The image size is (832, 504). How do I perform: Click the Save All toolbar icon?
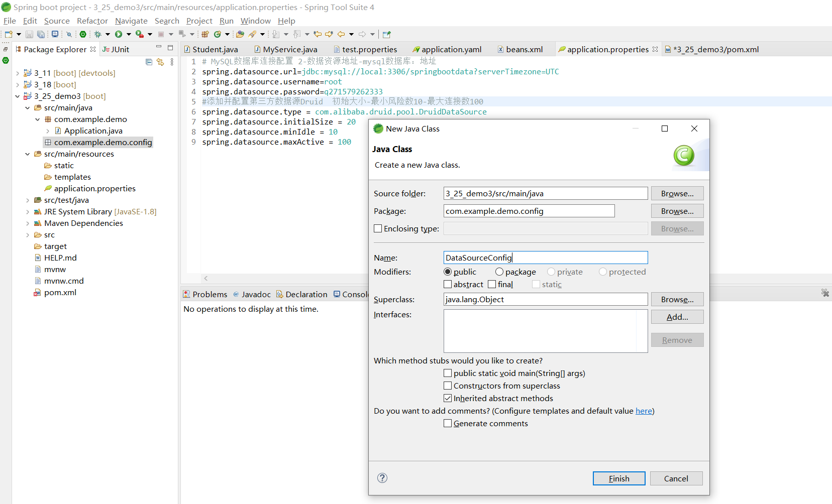click(41, 34)
